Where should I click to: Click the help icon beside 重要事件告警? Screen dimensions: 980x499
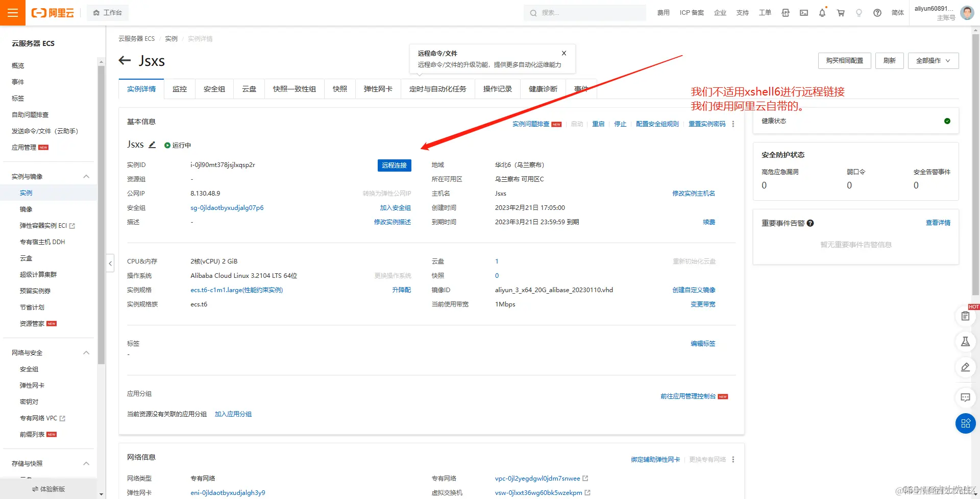pyautogui.click(x=811, y=223)
